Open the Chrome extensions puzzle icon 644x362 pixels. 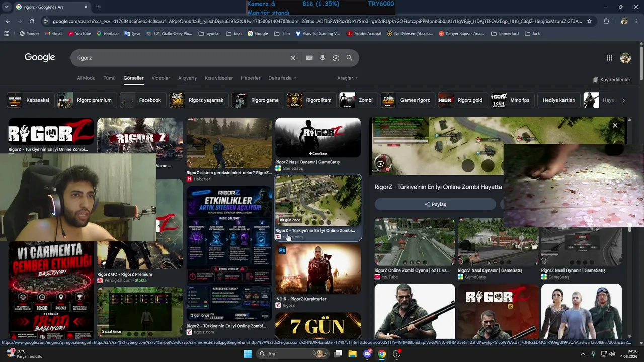pyautogui.click(x=606, y=21)
